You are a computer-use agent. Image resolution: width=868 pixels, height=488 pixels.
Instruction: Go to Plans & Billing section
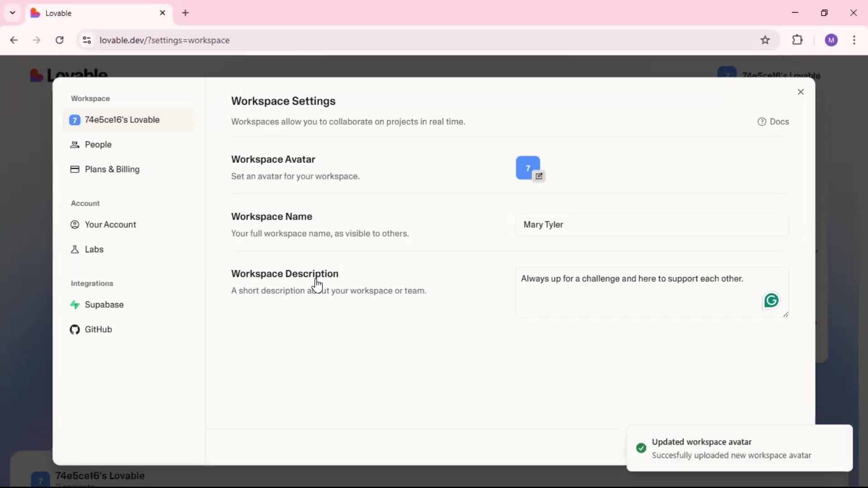click(x=112, y=169)
